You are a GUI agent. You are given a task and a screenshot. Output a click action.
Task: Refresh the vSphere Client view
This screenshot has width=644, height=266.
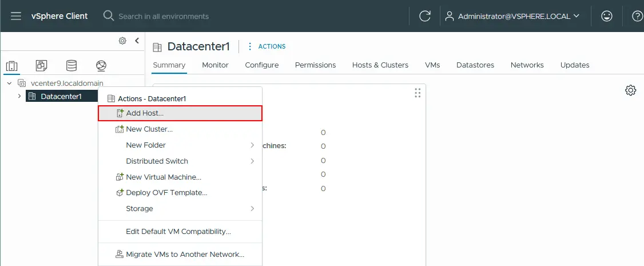point(425,16)
